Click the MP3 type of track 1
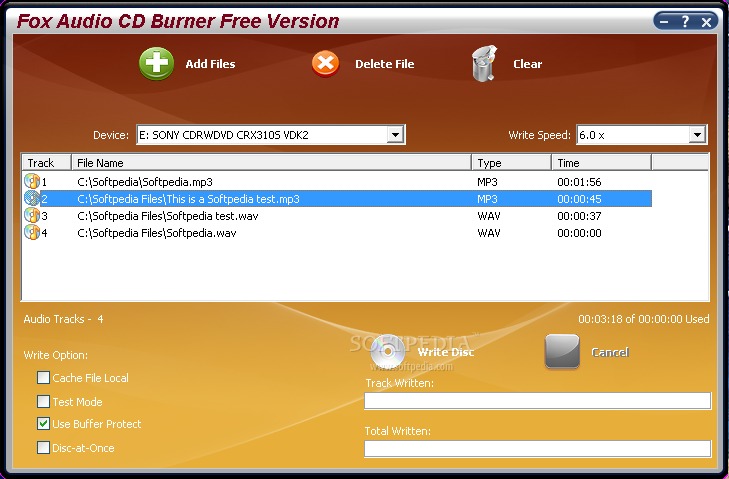The image size is (729, 479). 487,182
